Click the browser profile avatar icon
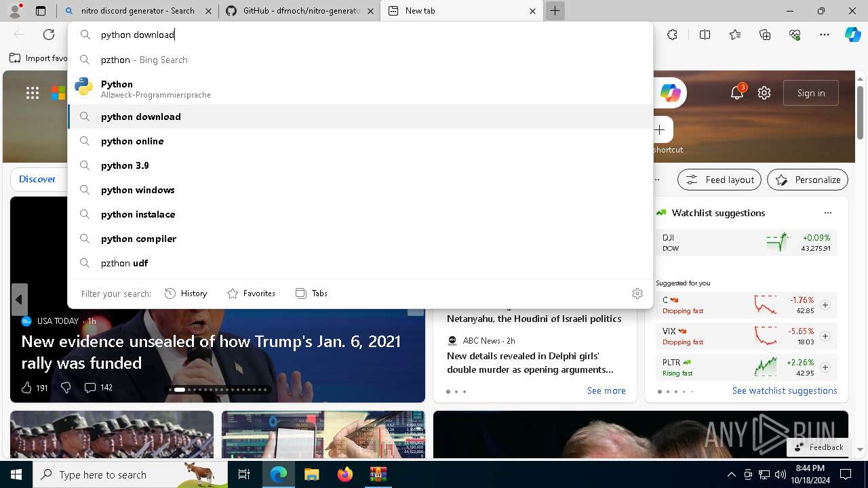This screenshot has height=488, width=868. (15, 11)
